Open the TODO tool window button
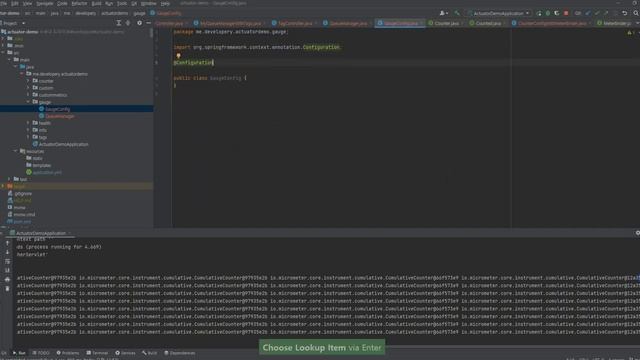The width and height of the screenshot is (640, 360). [41, 353]
